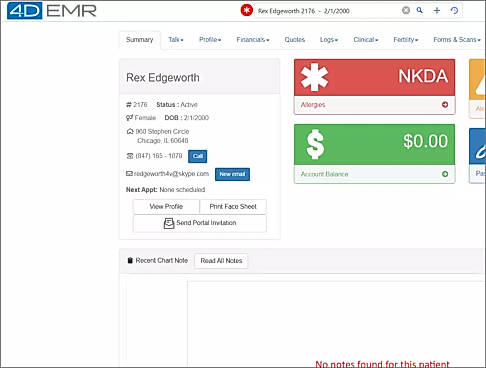The height and width of the screenshot is (368, 486).
Task: Click the Send Portal Invitation envelope icon
Action: (x=169, y=223)
